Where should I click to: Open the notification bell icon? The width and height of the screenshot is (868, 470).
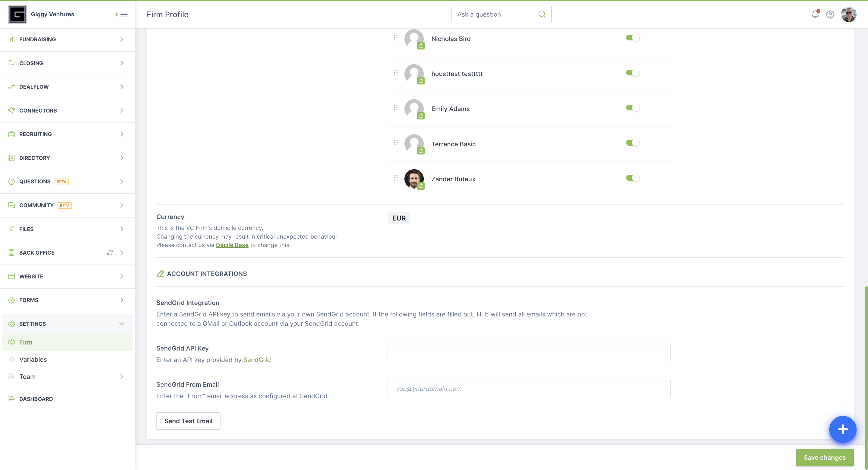[x=815, y=14]
